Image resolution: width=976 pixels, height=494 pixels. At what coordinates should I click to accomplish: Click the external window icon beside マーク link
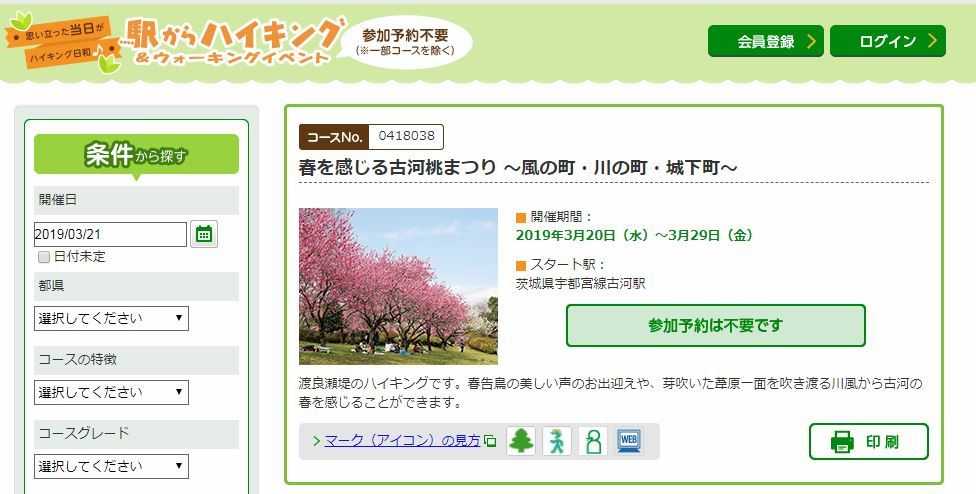[490, 441]
